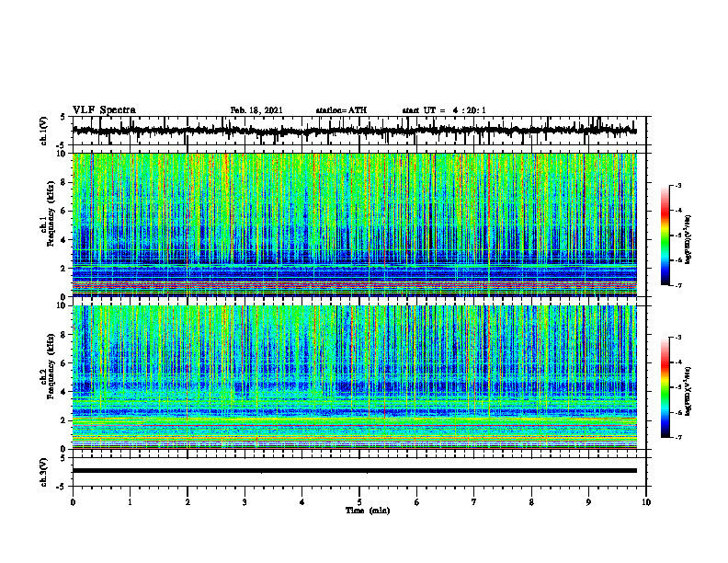Image resolution: width=728 pixels, height=563 pixels.
Task: Select the "Time (min)" axis label
Action: point(368,511)
